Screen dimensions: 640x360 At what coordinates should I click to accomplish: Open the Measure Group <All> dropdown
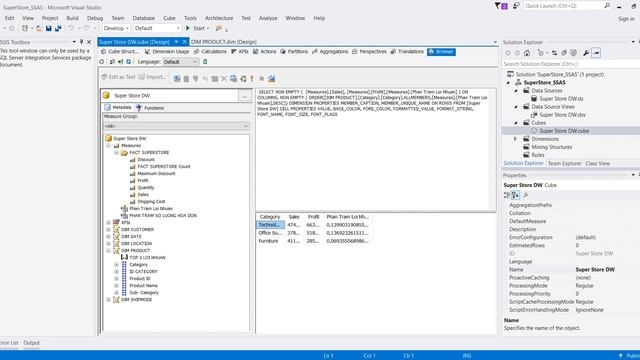(x=176, y=126)
